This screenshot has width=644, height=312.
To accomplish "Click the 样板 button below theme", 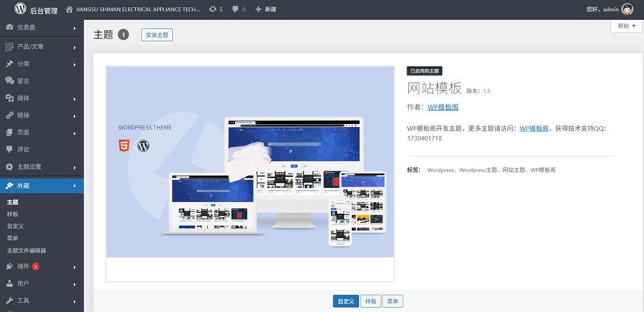I will click(x=370, y=302).
